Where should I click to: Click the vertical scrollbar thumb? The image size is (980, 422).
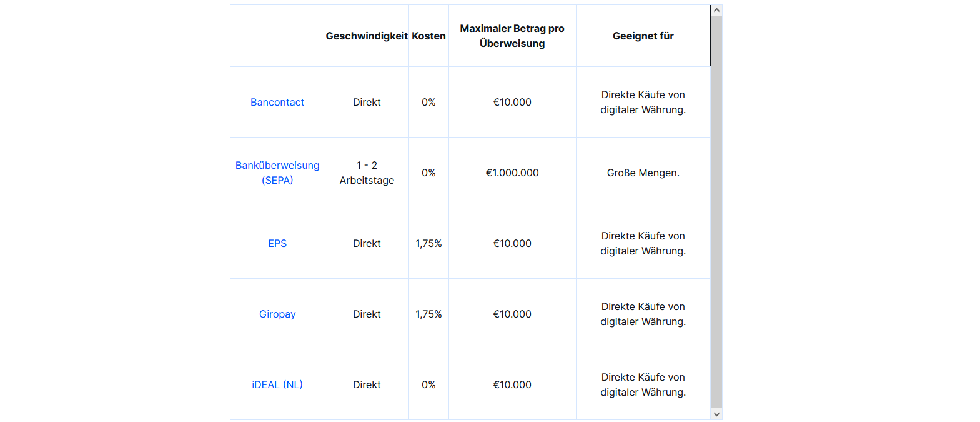(717, 213)
